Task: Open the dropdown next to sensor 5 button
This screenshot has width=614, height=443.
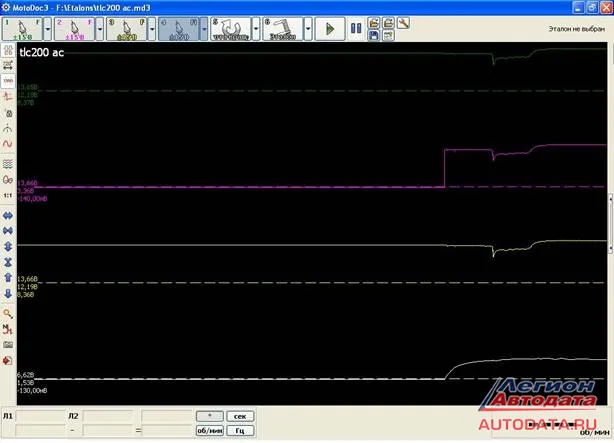Action: tap(256, 29)
